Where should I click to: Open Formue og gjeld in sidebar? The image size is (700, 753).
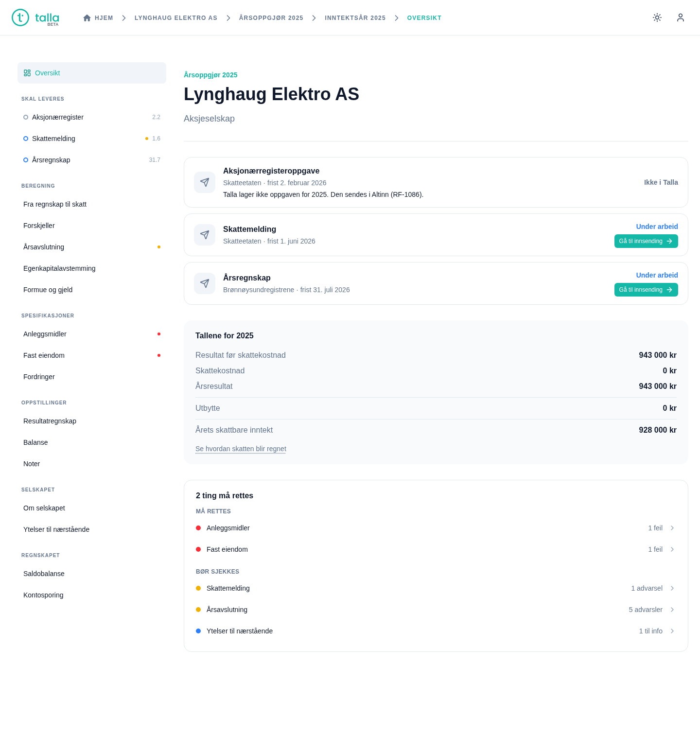point(92,290)
